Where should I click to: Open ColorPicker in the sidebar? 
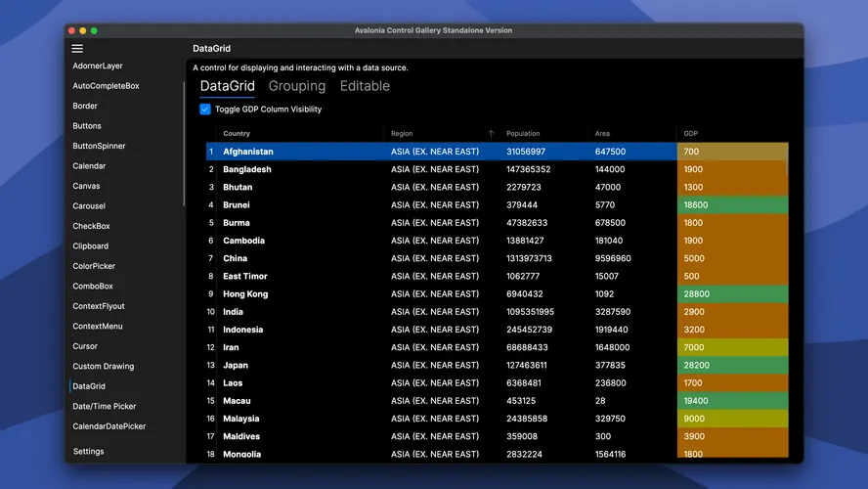[x=94, y=266]
